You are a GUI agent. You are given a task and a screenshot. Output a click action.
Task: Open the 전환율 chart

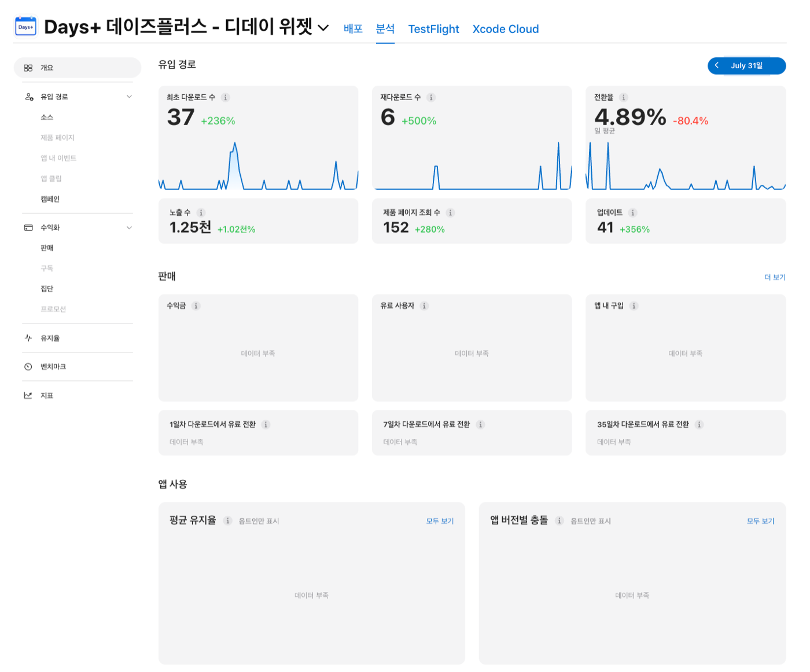[686, 166]
